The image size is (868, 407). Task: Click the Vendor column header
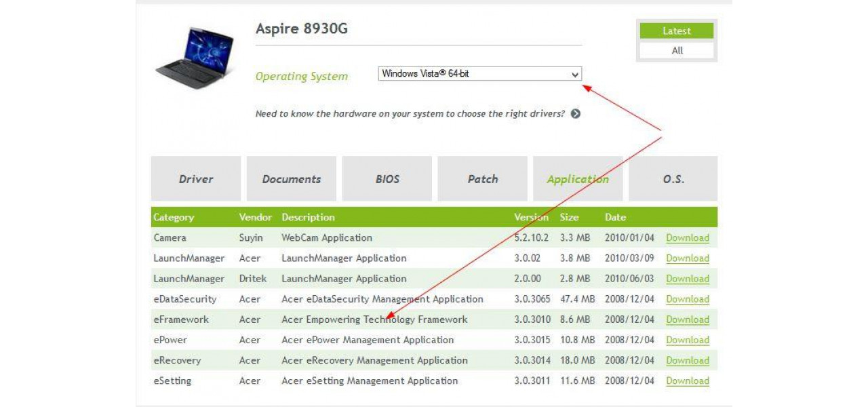[256, 218]
